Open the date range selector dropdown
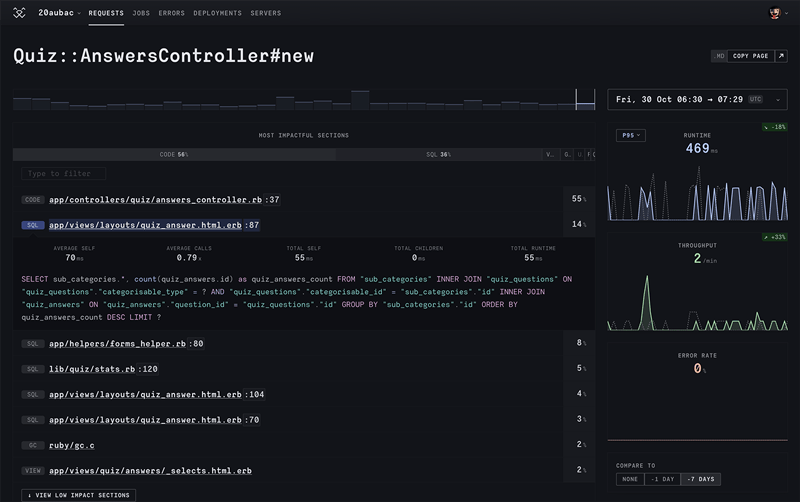 tap(697, 99)
